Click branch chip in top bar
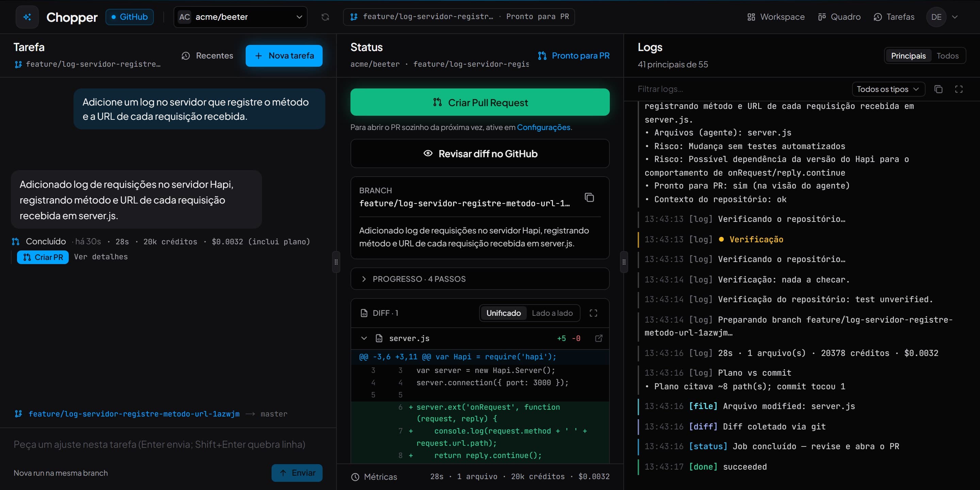980x490 pixels. point(459,17)
